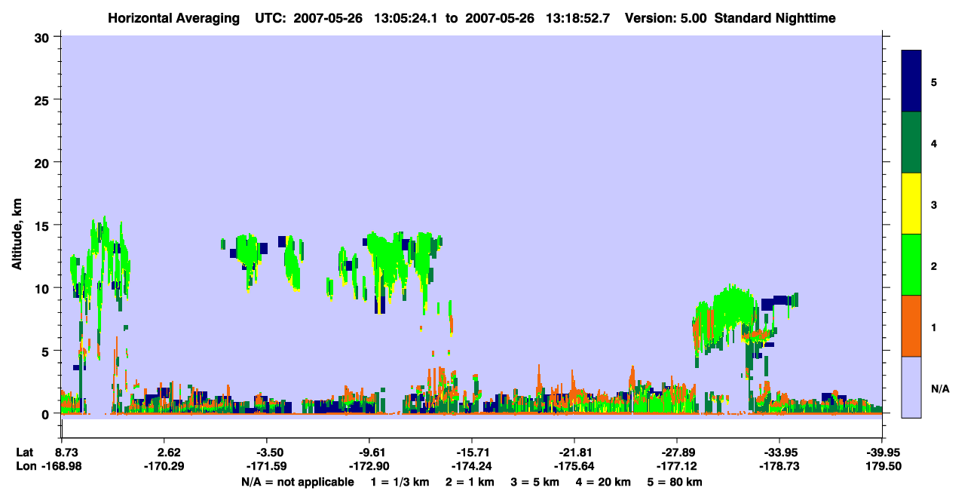Click the '3 = 5 km' footnote
Viewport: 980px width, 503px height.
[x=537, y=482]
